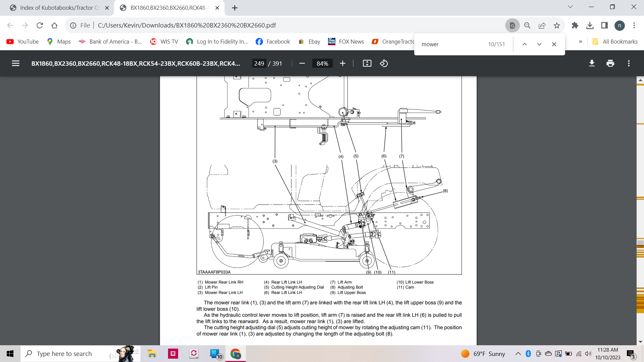Open tab search dropdown chevron

[x=570, y=7]
